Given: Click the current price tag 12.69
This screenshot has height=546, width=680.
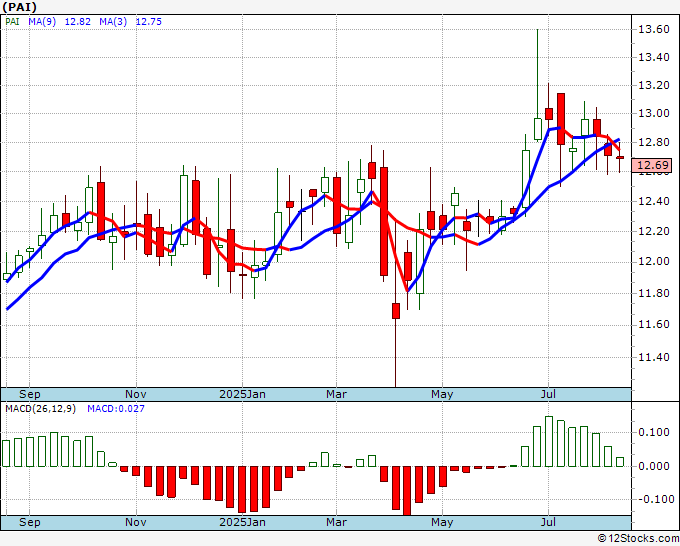Looking at the screenshot, I should point(653,165).
